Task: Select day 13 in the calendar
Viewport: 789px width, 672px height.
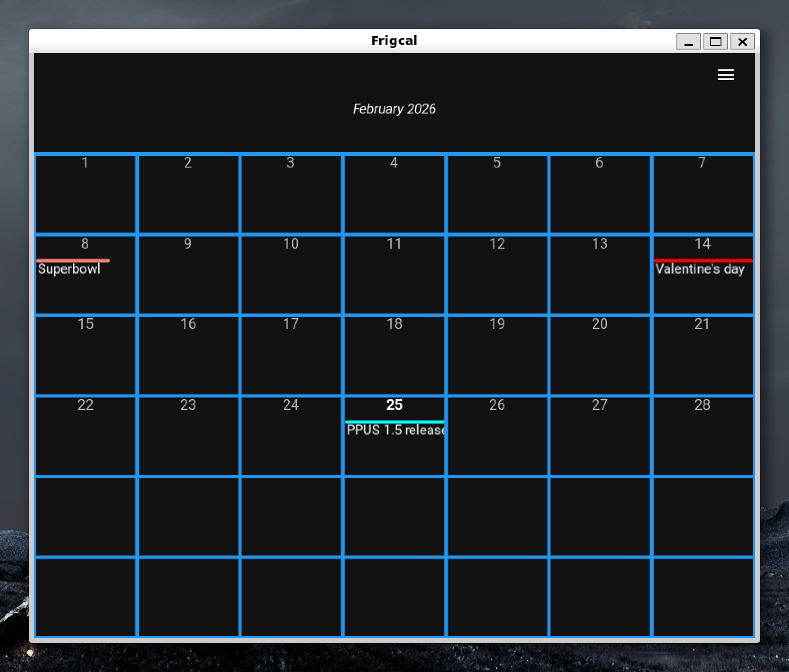Action: (x=599, y=275)
